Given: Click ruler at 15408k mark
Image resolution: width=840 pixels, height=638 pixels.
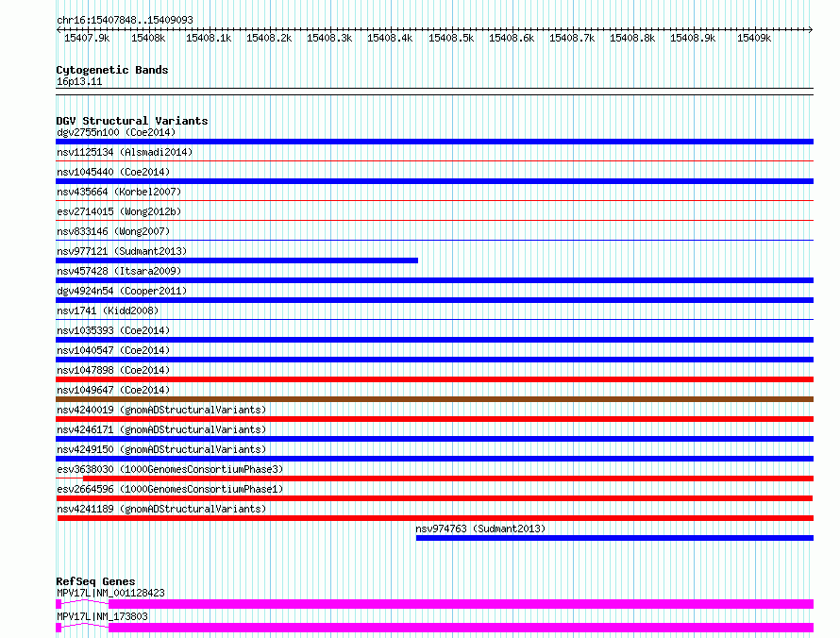Looking at the screenshot, I should pyautogui.click(x=148, y=38).
